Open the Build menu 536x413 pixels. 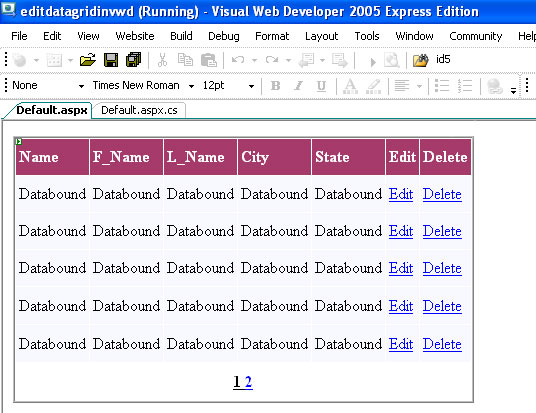click(181, 36)
